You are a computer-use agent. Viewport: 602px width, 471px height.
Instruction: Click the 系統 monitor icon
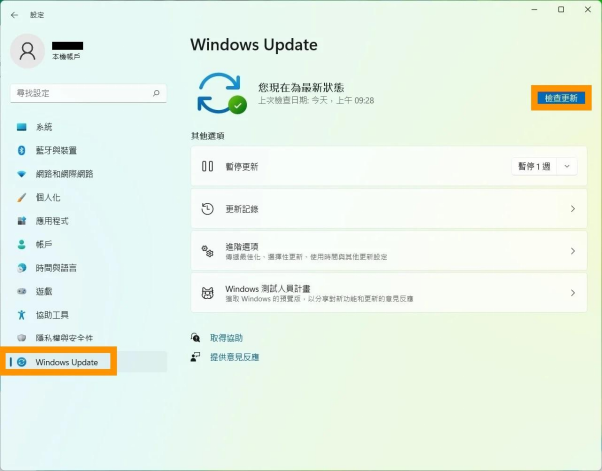click(x=22, y=127)
